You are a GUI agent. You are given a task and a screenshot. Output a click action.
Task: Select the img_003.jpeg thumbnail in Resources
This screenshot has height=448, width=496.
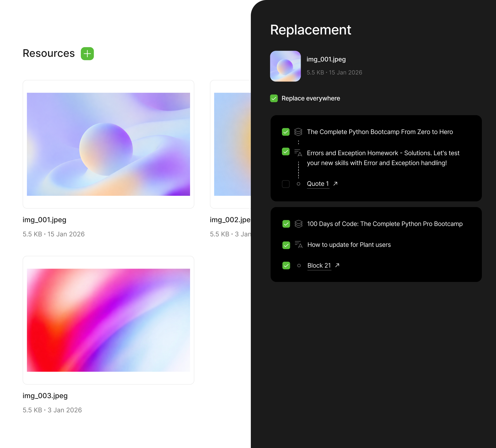pyautogui.click(x=108, y=320)
